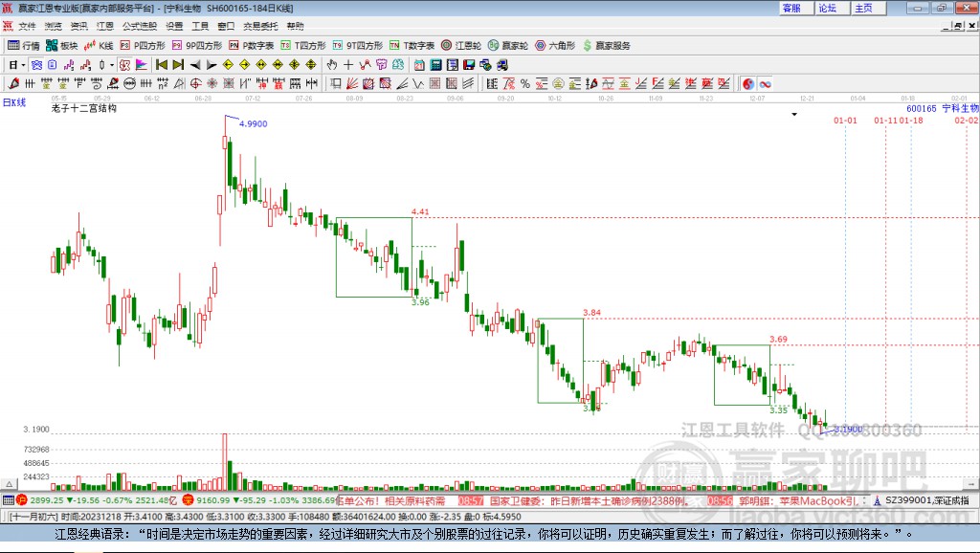The width and height of the screenshot is (980, 553).
Task: Click the red pen drawing icon
Action: tap(13, 84)
